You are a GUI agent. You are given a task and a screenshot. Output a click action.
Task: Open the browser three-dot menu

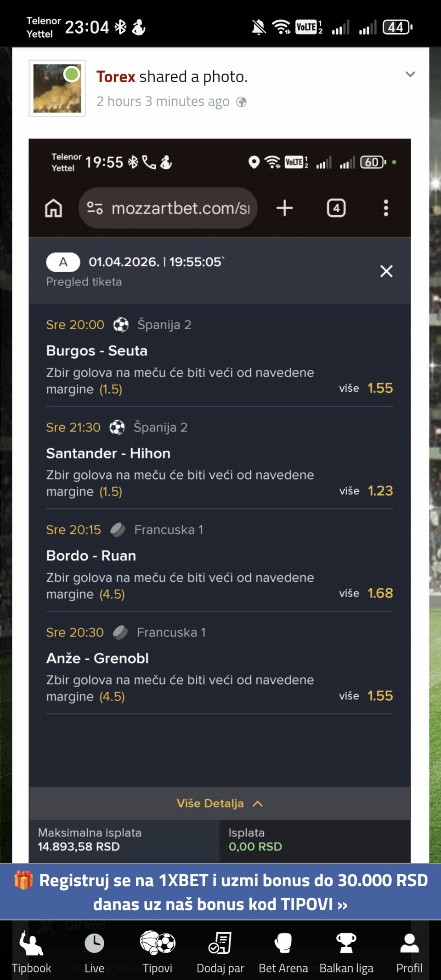point(386,208)
